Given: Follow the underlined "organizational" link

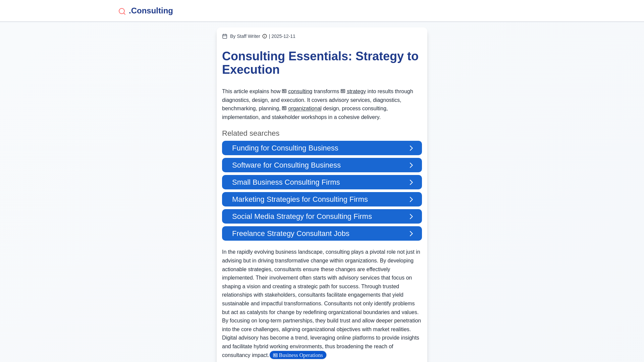Looking at the screenshot, I should tap(305, 109).
